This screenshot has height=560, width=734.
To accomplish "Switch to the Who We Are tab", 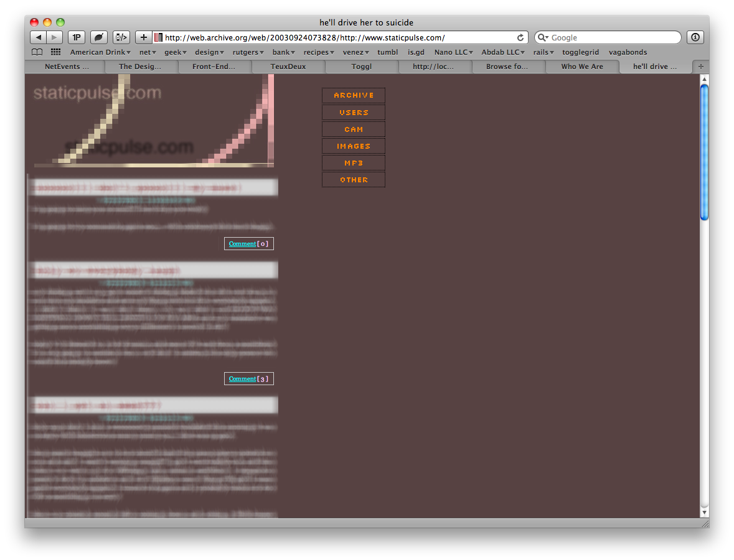I will pos(582,67).
